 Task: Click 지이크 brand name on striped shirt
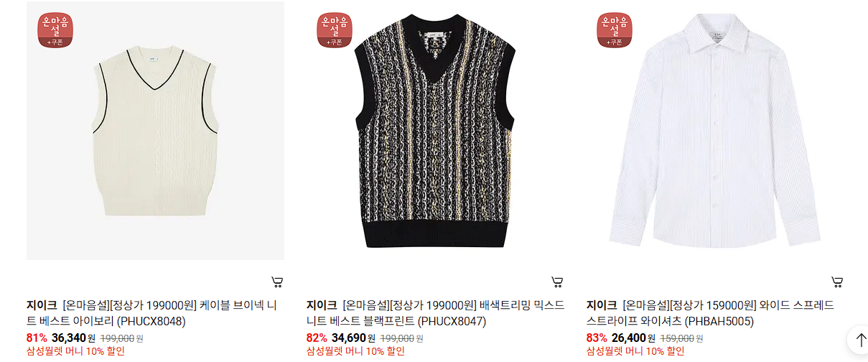click(x=602, y=305)
